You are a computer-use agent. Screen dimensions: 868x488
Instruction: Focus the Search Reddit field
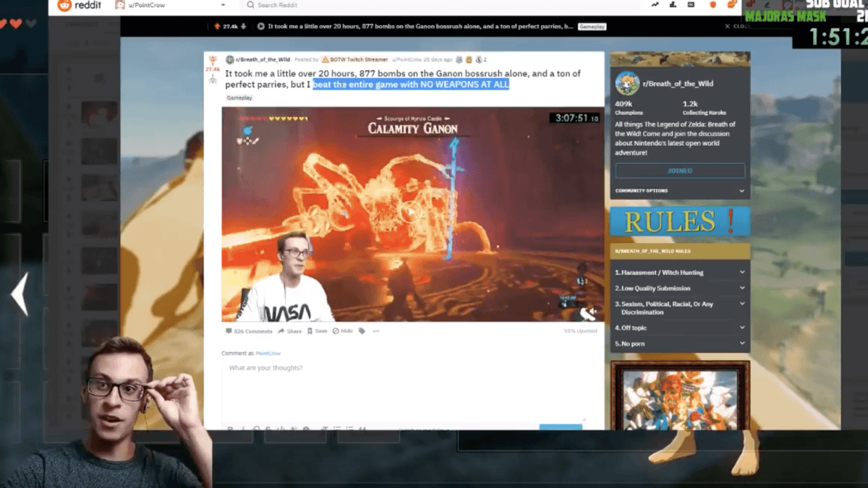441,5
